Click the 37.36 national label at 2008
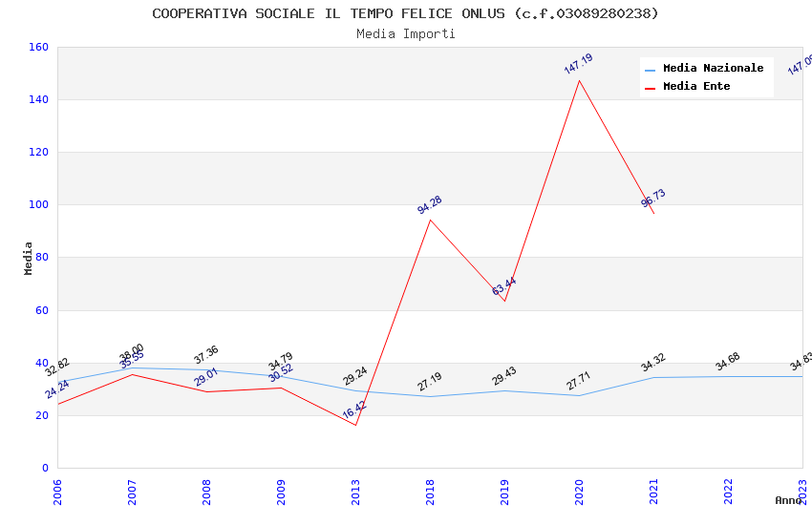The image size is (812, 525). [x=206, y=355]
